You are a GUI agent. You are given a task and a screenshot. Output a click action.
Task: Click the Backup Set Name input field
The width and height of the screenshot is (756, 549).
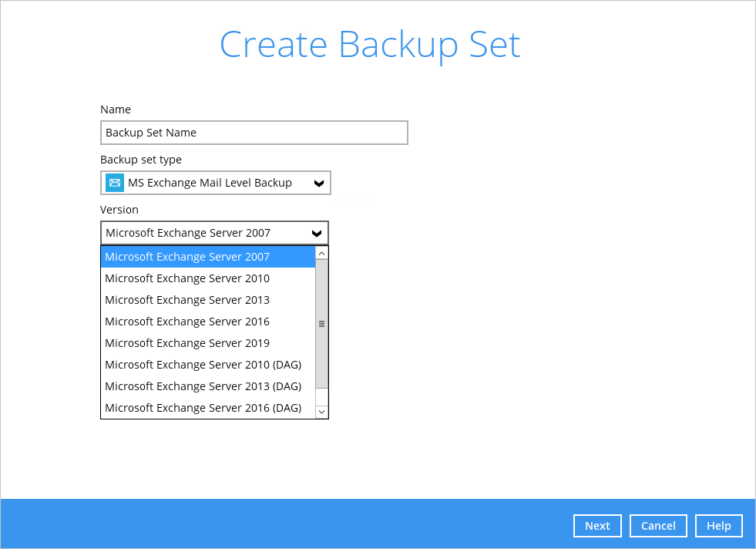click(254, 133)
